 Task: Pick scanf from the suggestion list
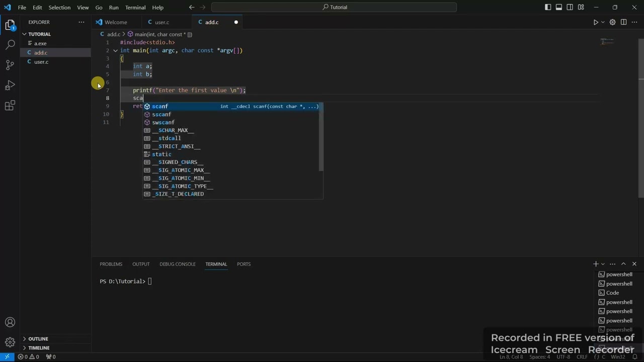[x=231, y=107]
